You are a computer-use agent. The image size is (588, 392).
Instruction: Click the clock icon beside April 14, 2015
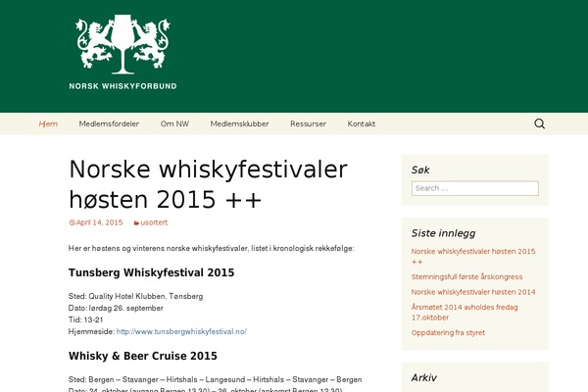point(72,222)
